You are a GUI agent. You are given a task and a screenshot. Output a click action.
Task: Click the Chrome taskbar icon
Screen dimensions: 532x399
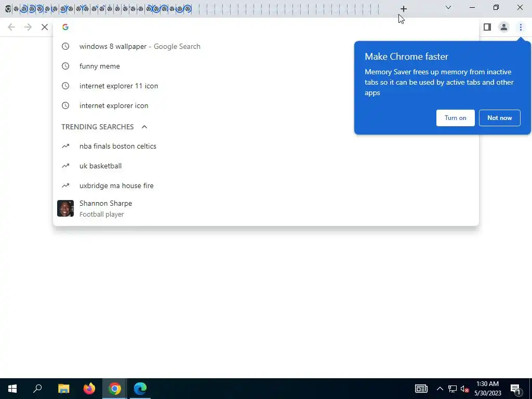(x=115, y=389)
